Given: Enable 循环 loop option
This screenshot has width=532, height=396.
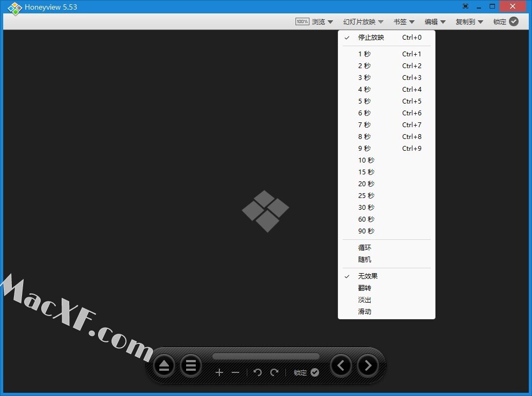Looking at the screenshot, I should 387,248.
